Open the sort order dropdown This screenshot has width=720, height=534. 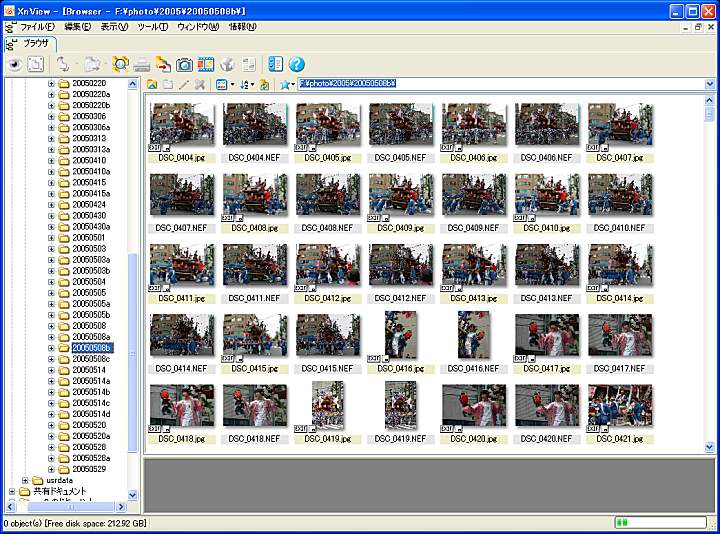246,84
